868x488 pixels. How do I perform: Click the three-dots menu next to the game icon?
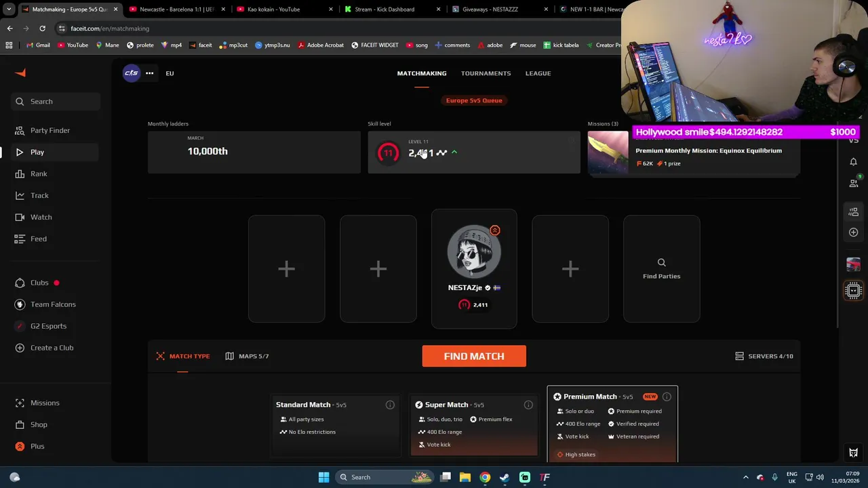tap(149, 73)
